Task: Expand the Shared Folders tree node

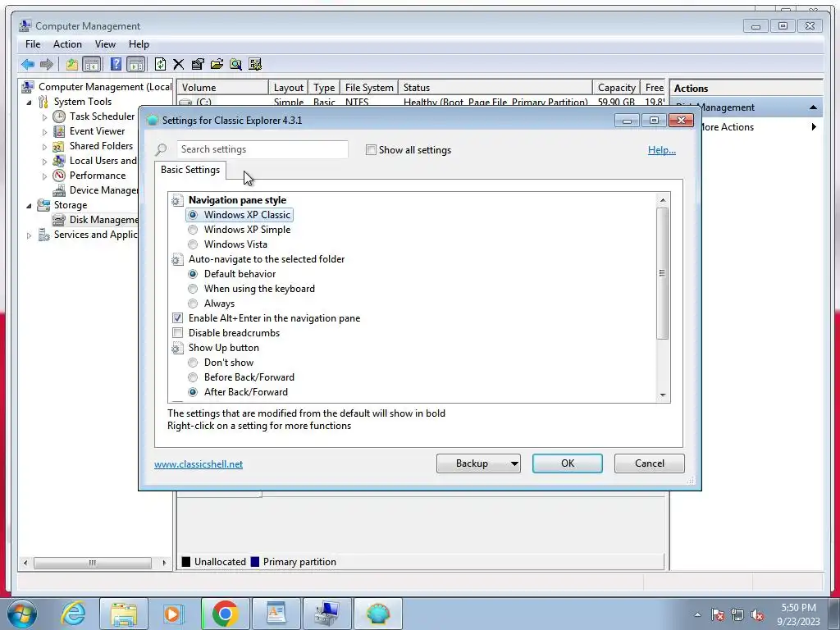Action: pos(44,146)
